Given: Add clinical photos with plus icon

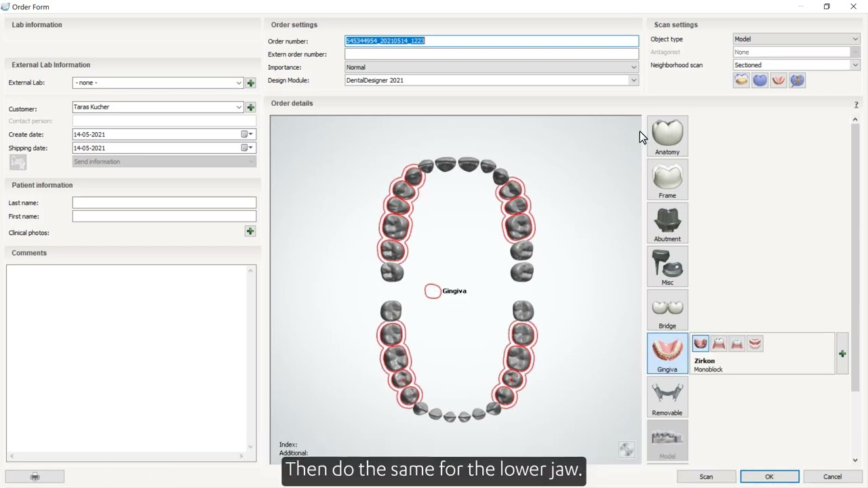Looking at the screenshot, I should coord(250,231).
